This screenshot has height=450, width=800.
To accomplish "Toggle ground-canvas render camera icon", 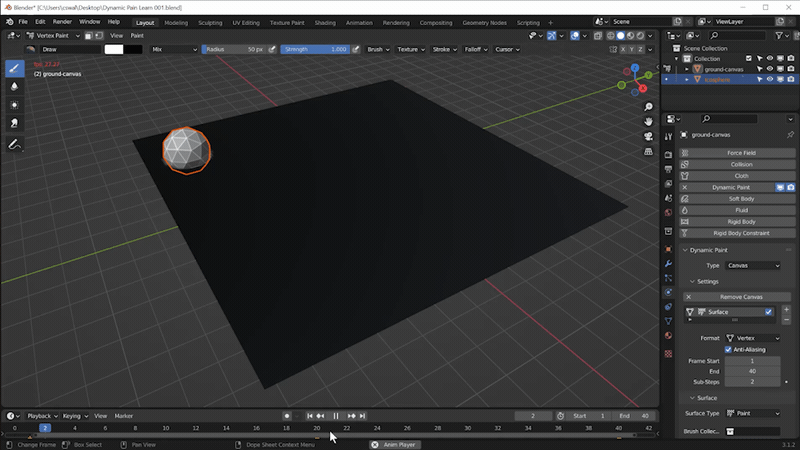I will point(791,69).
